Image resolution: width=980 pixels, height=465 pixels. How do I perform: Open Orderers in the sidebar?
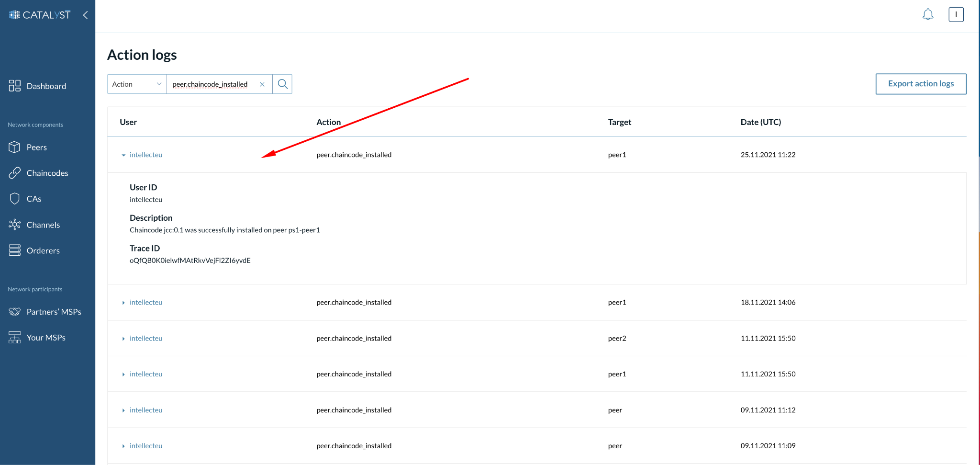43,250
